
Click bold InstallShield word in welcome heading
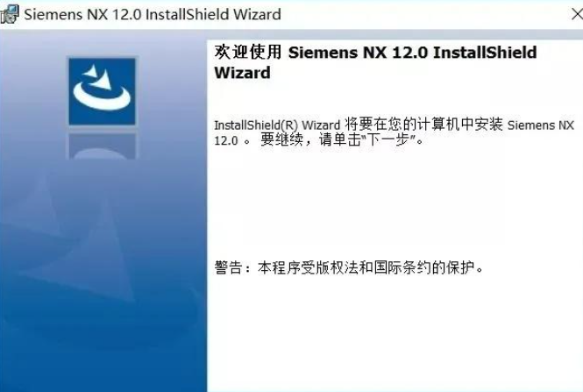(485, 52)
